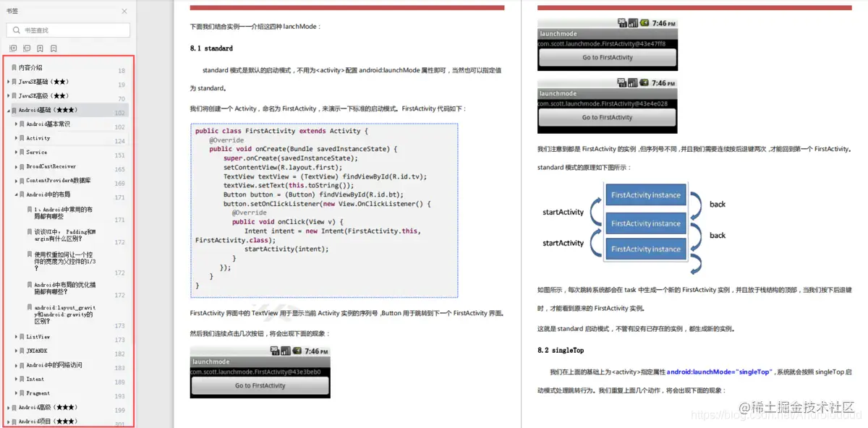Click the FirstActivity code block image
Viewport: 868px width, 428px height.
pos(324,210)
